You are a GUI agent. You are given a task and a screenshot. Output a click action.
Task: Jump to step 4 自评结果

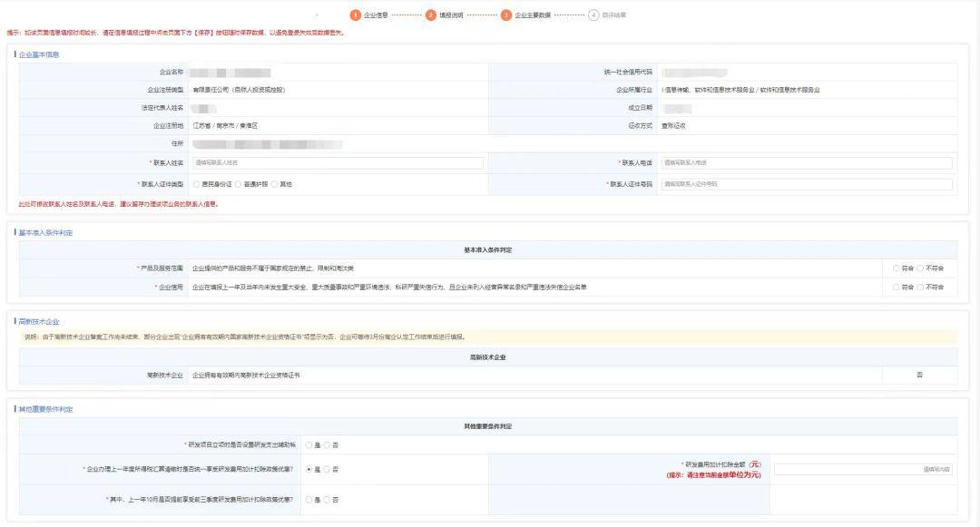593,15
